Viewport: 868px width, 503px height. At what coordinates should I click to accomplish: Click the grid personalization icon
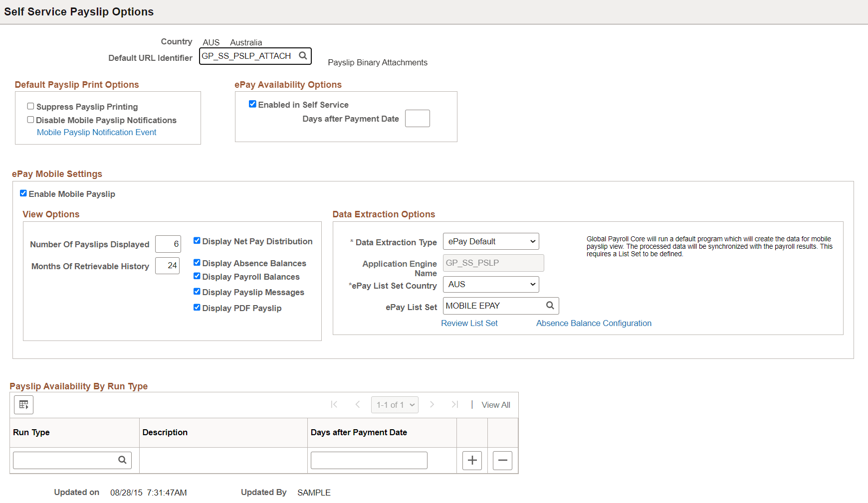tap(23, 404)
